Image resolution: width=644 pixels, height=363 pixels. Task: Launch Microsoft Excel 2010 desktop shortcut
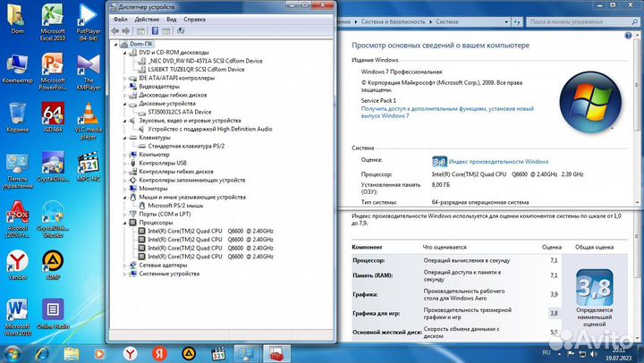click(53, 21)
